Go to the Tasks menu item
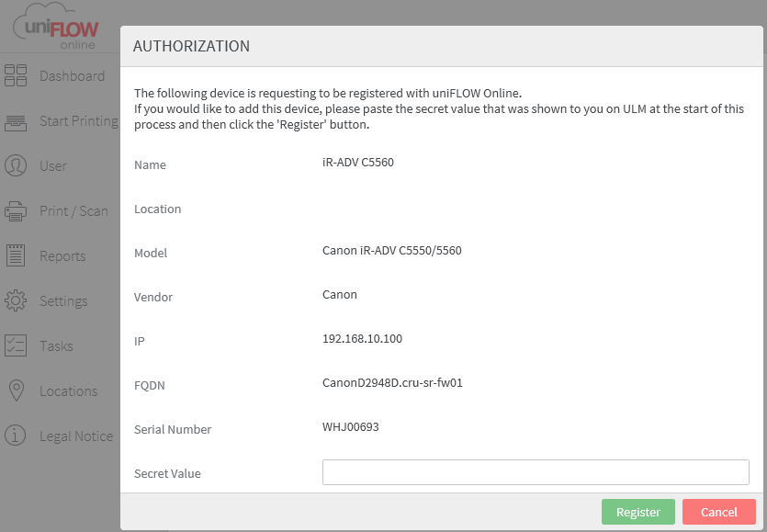The height and width of the screenshot is (532, 767). point(56,346)
